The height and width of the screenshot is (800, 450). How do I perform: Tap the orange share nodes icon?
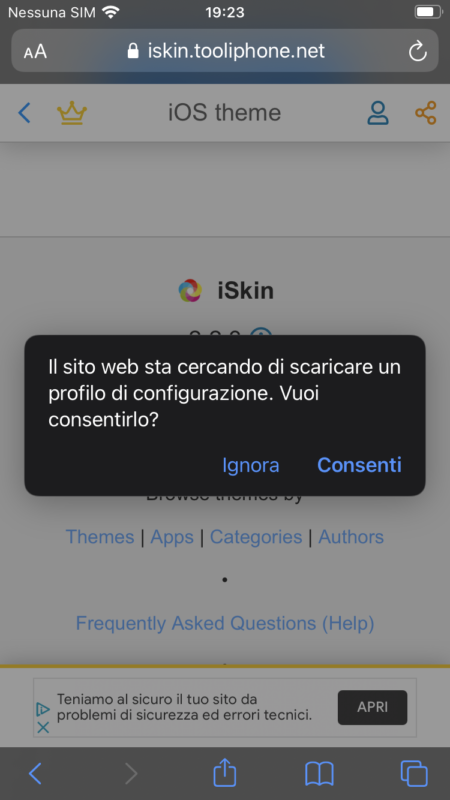click(426, 113)
